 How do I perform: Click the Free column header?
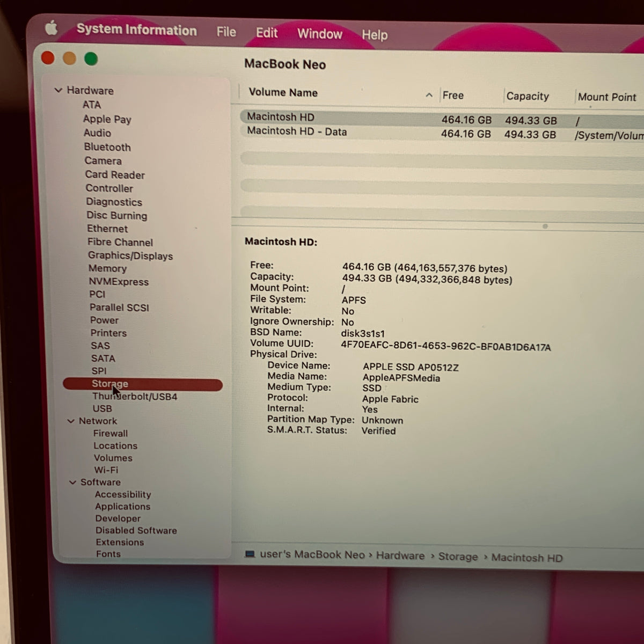(x=453, y=96)
